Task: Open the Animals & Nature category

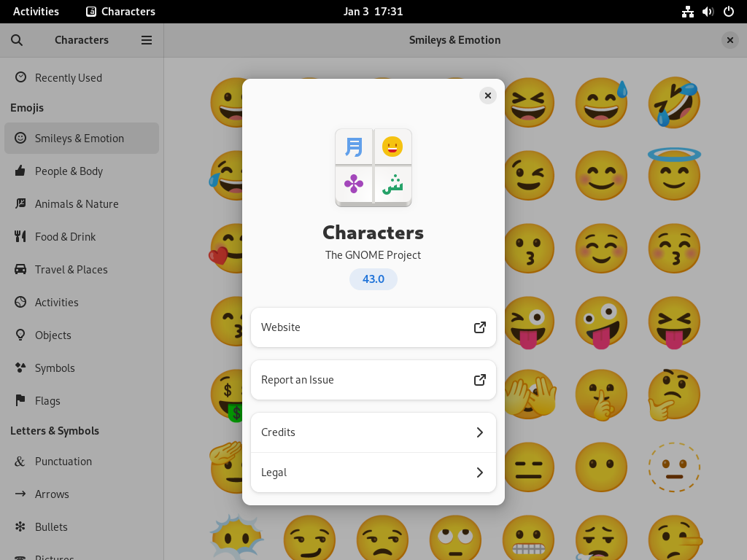Action: pos(82,204)
